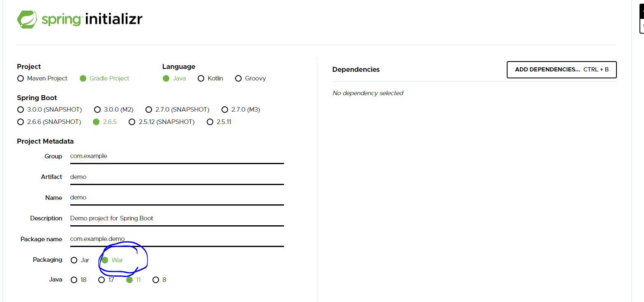Select Spring Boot 3.0.0 (SNAPSHOT)

pyautogui.click(x=21, y=110)
